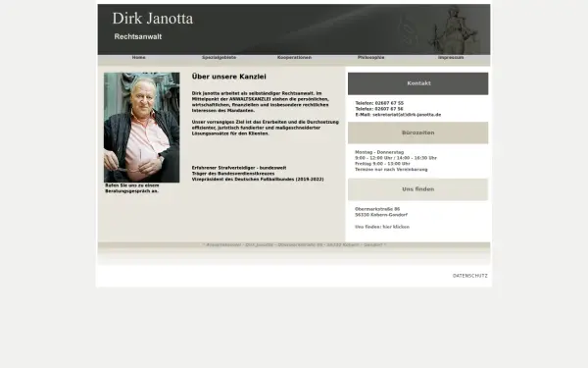This screenshot has width=588, height=368.
Task: Click the portrait photo of the lawyer
Action: [x=142, y=128]
